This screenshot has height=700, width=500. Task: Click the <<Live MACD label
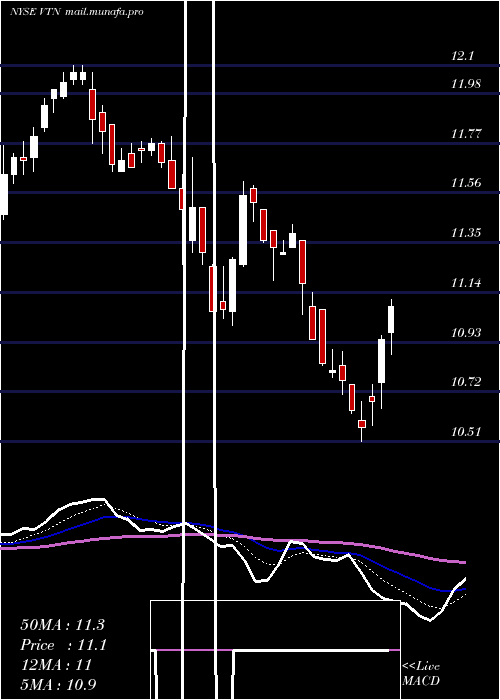[x=421, y=673]
